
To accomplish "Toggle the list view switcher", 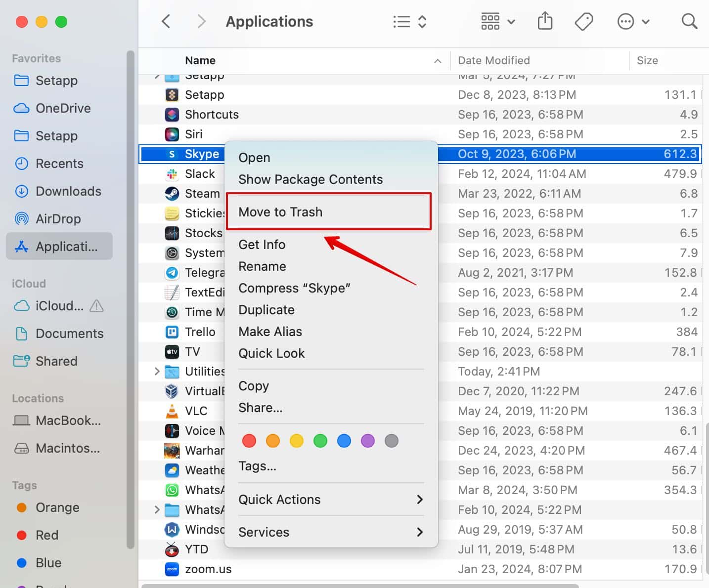I will [x=409, y=21].
